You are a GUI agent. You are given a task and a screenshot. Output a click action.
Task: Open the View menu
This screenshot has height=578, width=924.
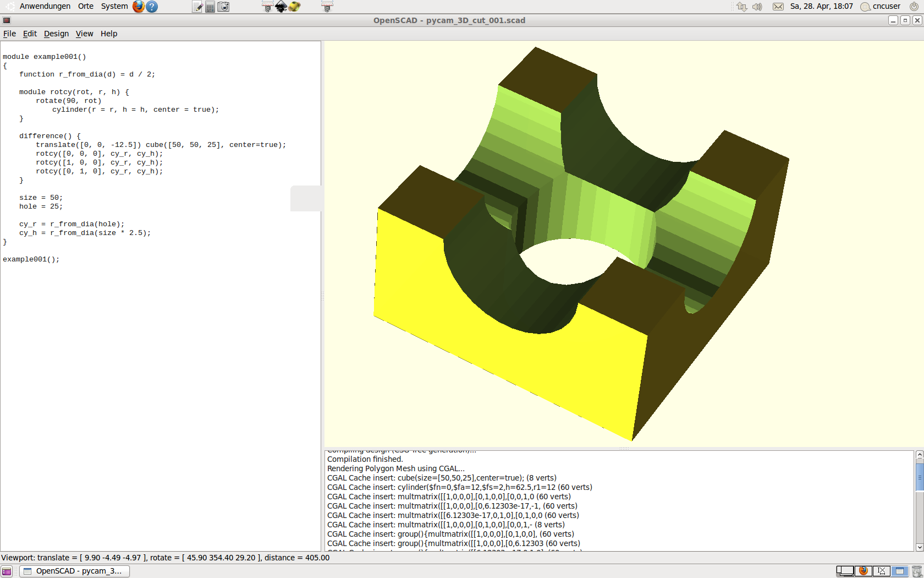click(84, 34)
